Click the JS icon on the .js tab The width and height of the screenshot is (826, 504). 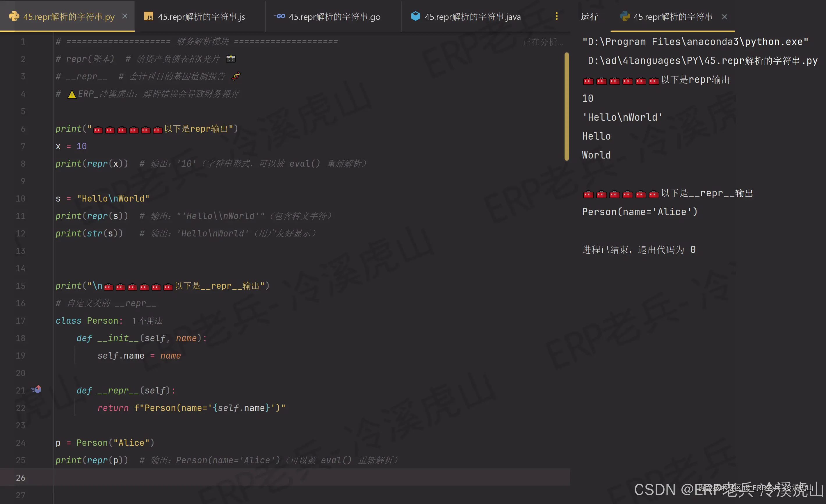[149, 16]
